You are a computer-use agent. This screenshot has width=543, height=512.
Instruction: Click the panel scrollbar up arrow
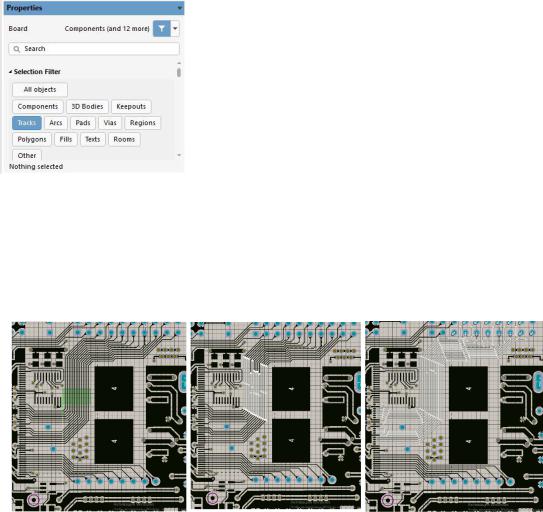coord(179,63)
